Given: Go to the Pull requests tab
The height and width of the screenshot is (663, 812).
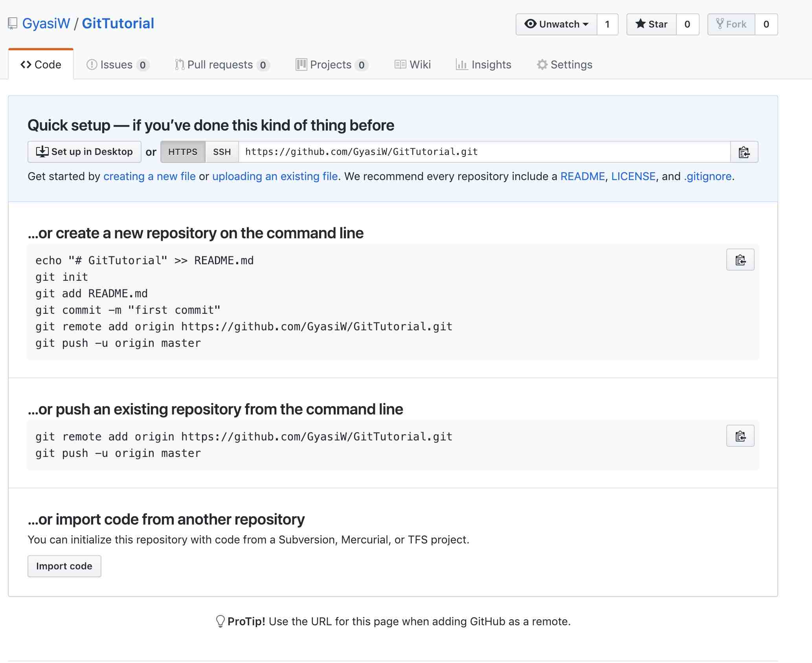Looking at the screenshot, I should coord(222,64).
